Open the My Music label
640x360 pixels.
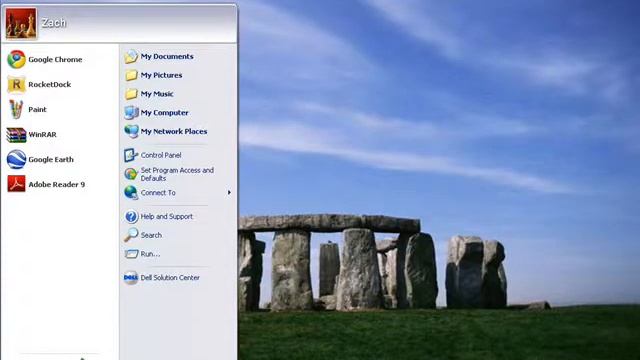pyautogui.click(x=157, y=94)
